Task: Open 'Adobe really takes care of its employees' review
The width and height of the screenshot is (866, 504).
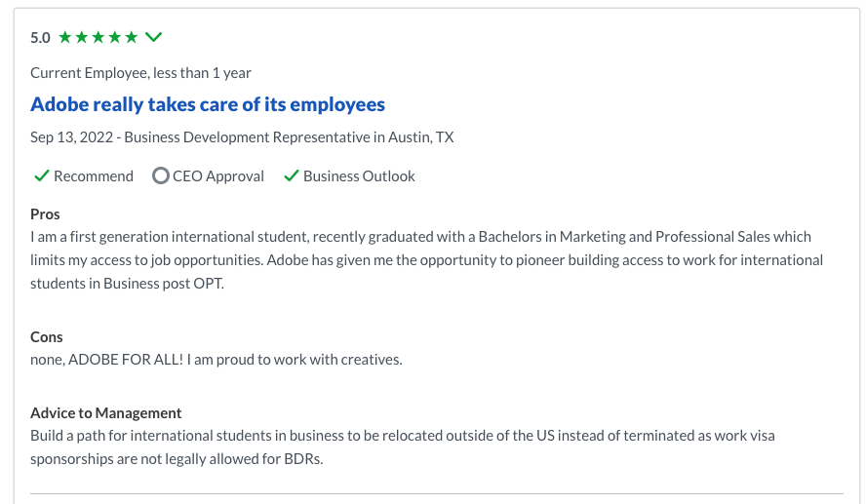Action: pyautogui.click(x=208, y=104)
